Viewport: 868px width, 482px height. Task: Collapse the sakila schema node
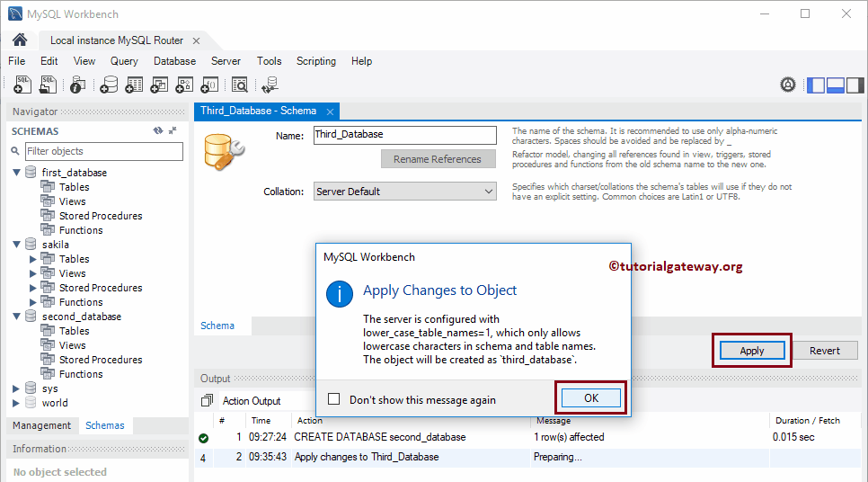[16, 245]
